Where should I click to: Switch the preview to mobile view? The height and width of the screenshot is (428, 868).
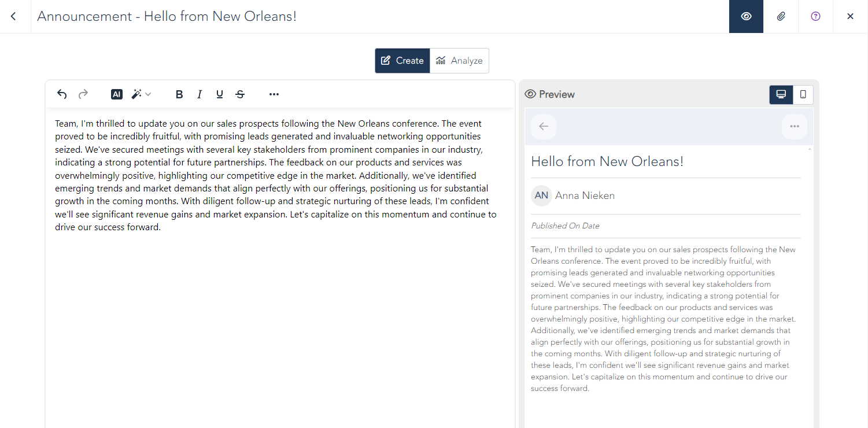[x=803, y=94]
